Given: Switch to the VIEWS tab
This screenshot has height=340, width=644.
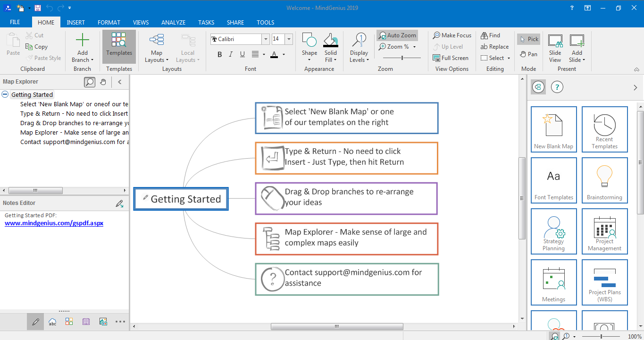Looking at the screenshot, I should tap(141, 22).
